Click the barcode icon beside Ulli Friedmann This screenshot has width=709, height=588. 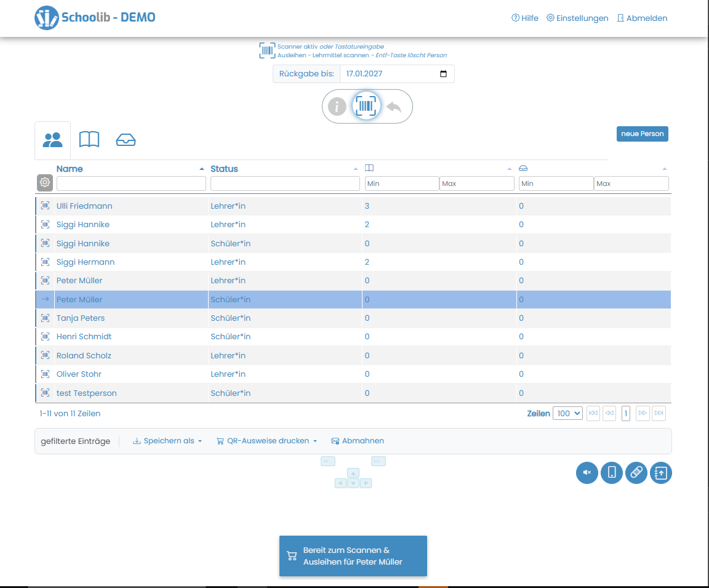coord(44,206)
